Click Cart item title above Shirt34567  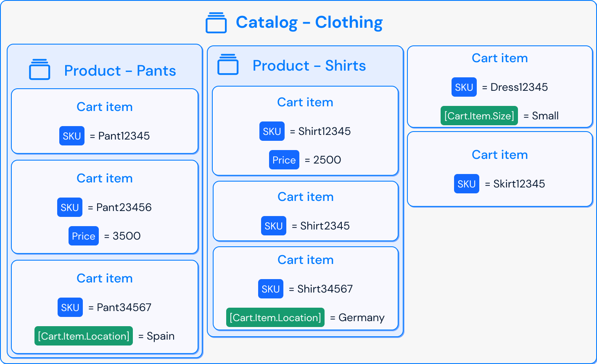click(x=306, y=260)
